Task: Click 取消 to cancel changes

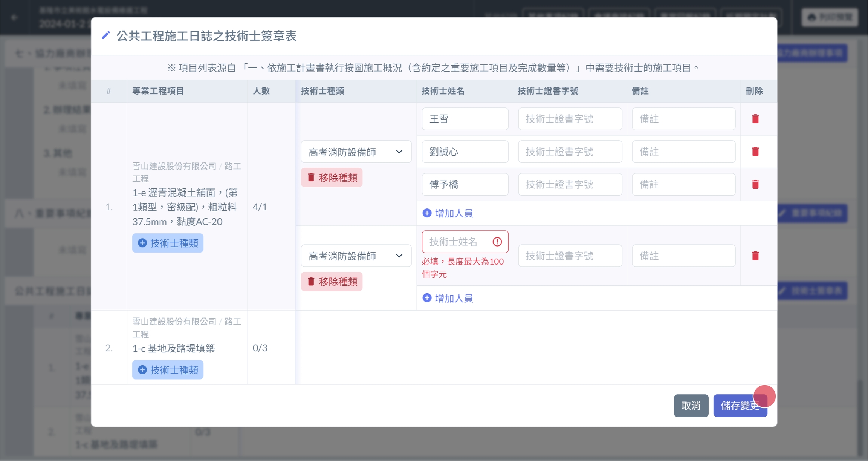Action: [691, 406]
